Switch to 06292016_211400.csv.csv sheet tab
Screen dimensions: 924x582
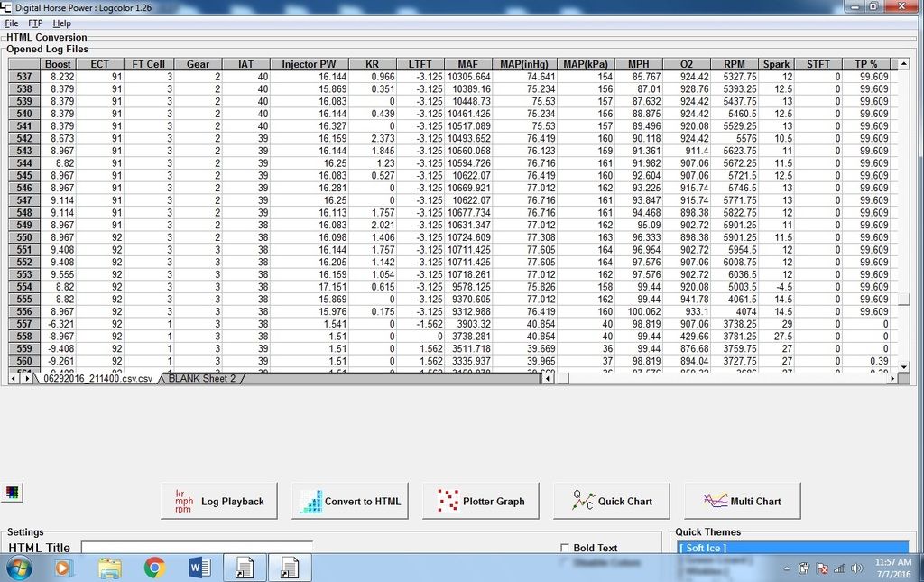coord(97,378)
